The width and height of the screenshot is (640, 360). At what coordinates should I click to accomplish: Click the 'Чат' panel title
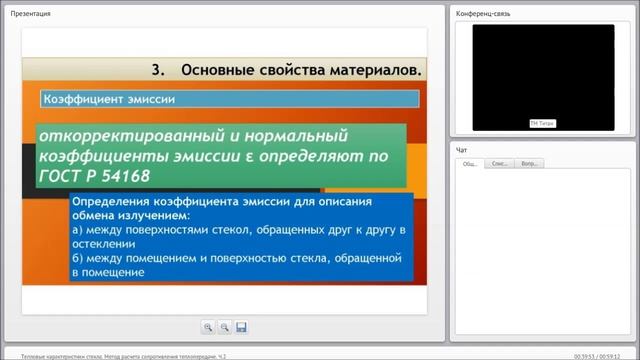tap(461, 150)
